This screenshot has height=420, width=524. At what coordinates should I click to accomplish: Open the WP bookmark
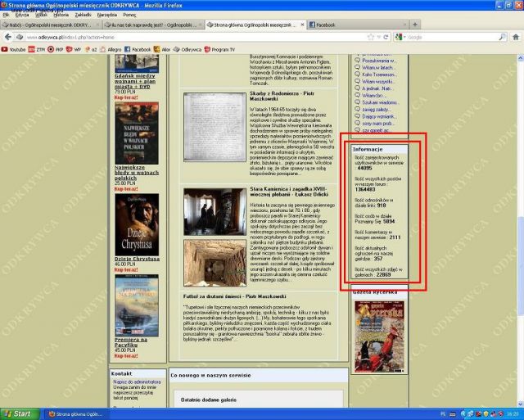(74, 49)
